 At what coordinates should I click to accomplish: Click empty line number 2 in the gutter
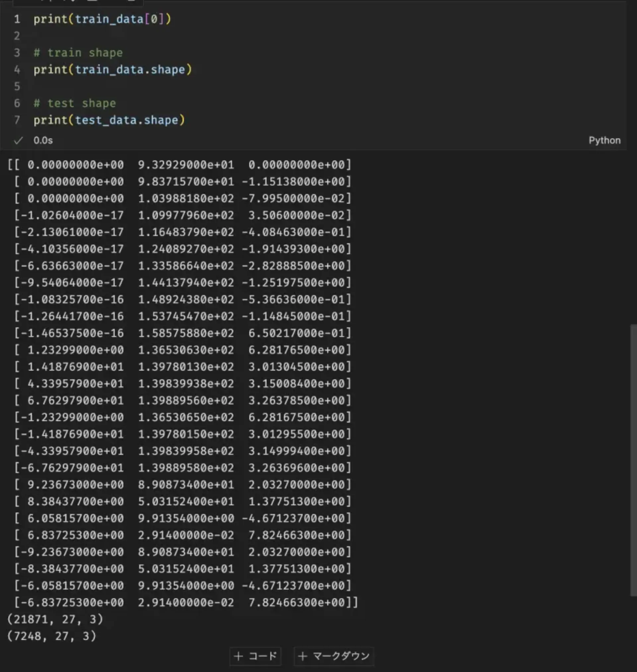(x=17, y=36)
